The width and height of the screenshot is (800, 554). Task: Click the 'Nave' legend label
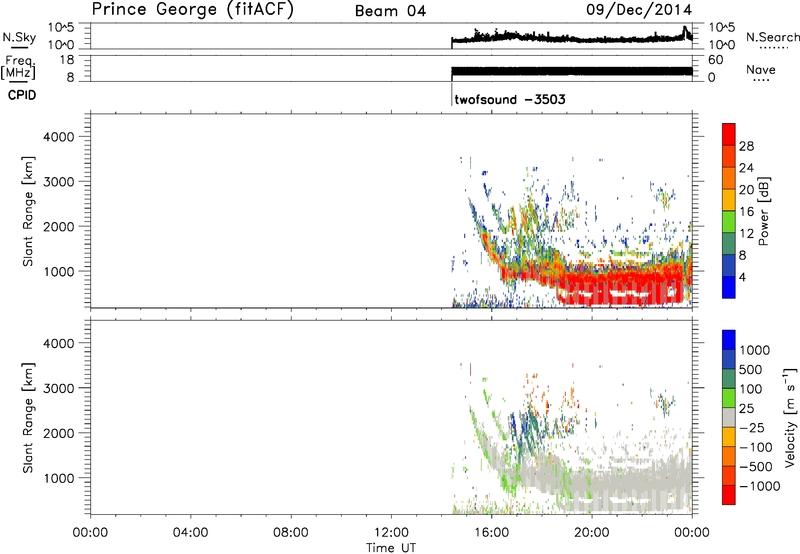[761, 70]
